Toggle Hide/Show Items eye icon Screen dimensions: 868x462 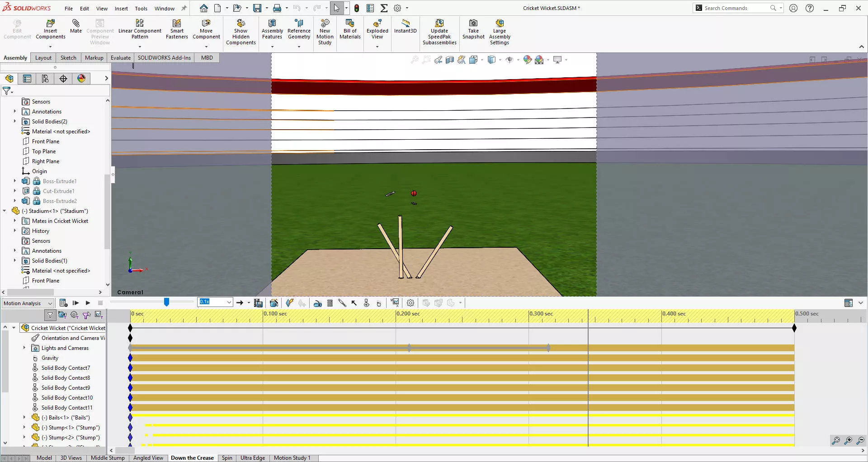click(510, 59)
